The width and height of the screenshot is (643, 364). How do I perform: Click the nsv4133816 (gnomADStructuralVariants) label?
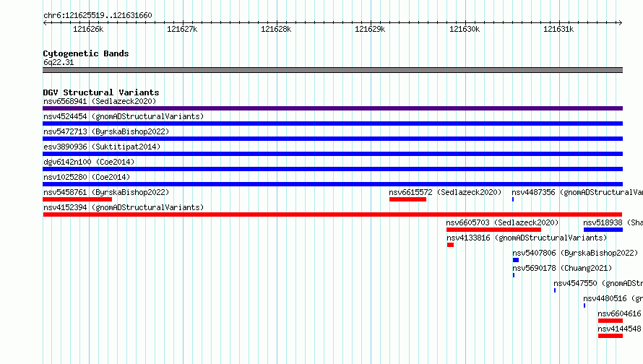pyautogui.click(x=527, y=238)
